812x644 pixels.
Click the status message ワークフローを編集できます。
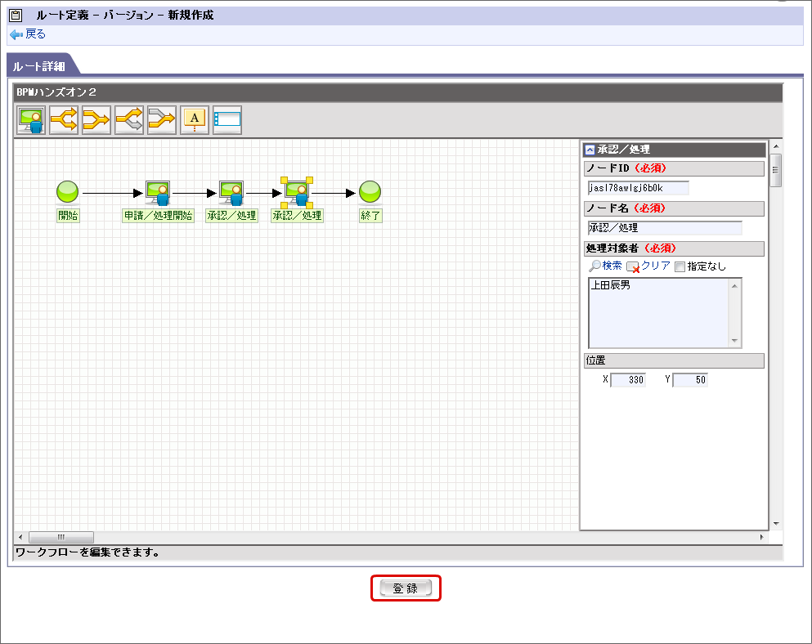(88, 552)
